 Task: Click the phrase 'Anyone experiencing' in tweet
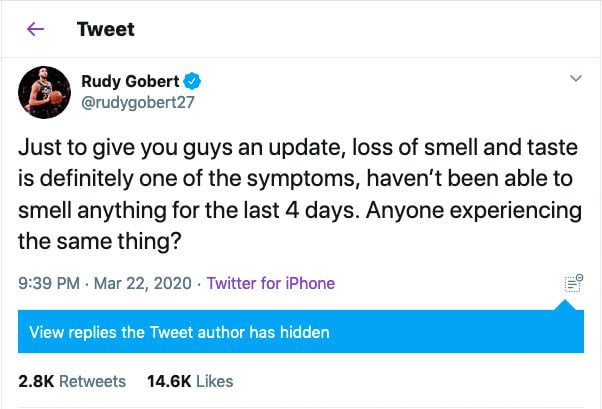474,210
